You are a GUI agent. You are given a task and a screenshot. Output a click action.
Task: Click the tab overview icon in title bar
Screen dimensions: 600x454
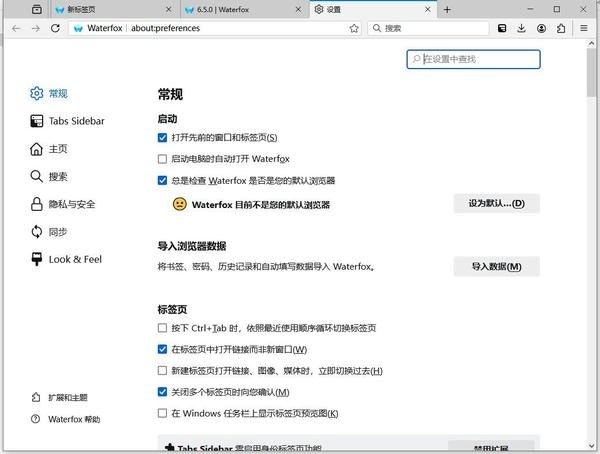pos(37,10)
